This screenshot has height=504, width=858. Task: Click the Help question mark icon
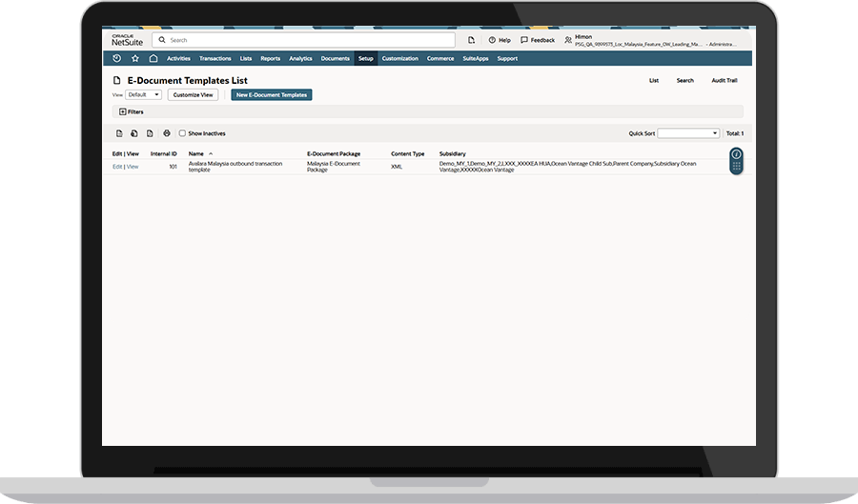coord(492,40)
